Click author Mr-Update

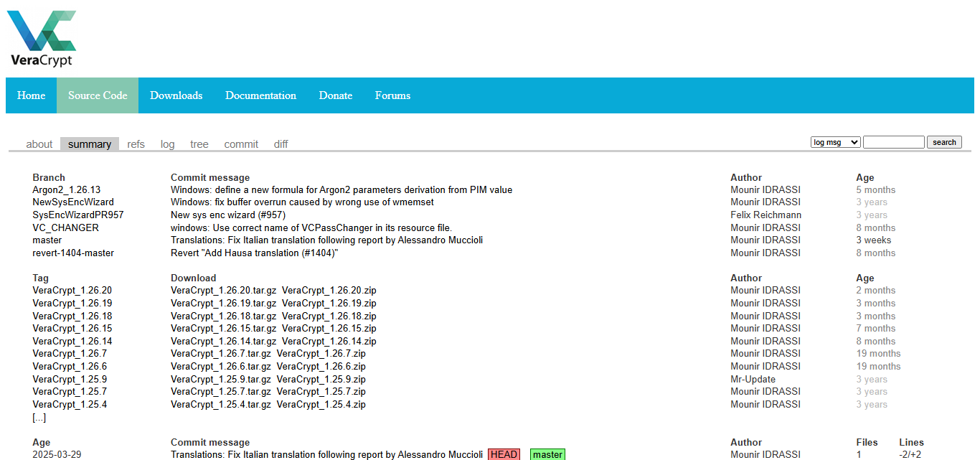click(x=753, y=379)
